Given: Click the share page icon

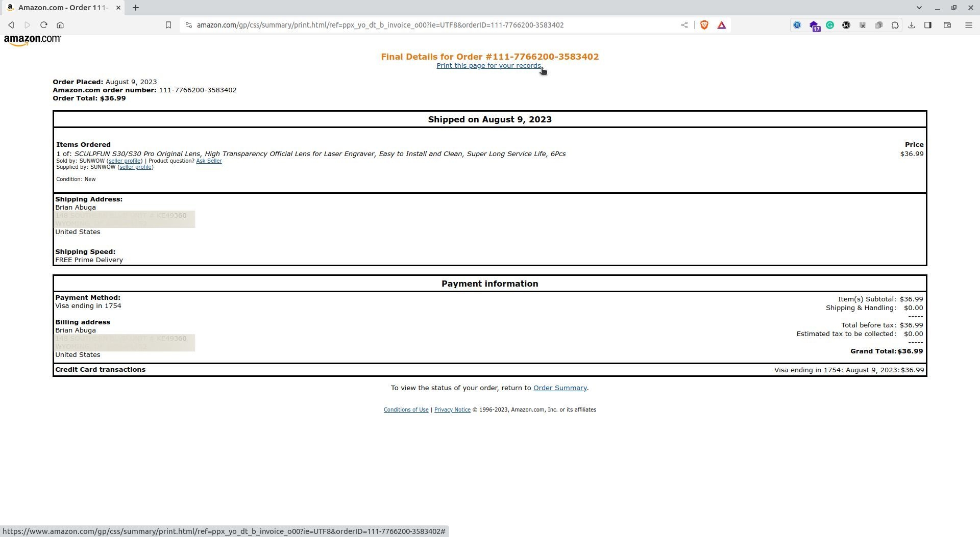Looking at the screenshot, I should click(685, 24).
